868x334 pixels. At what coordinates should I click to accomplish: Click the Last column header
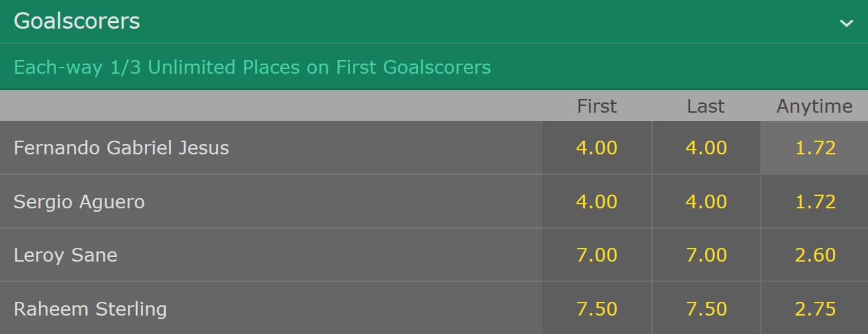coord(706,106)
